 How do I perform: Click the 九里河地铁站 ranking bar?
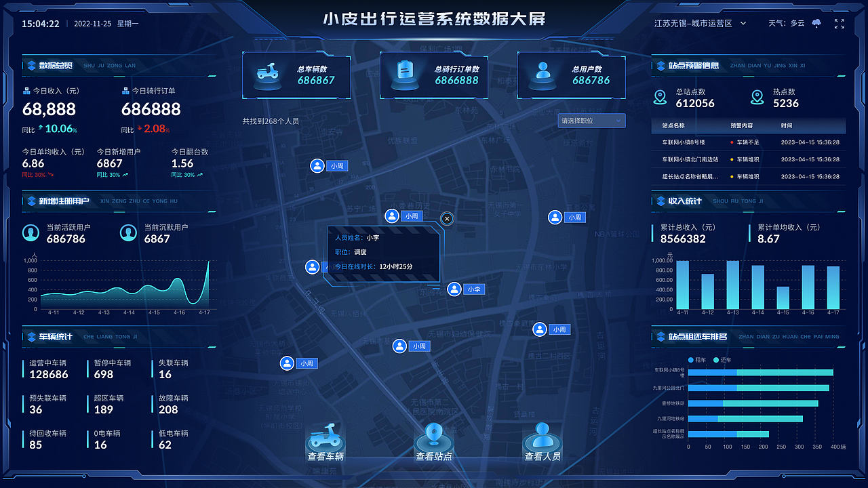(x=745, y=419)
